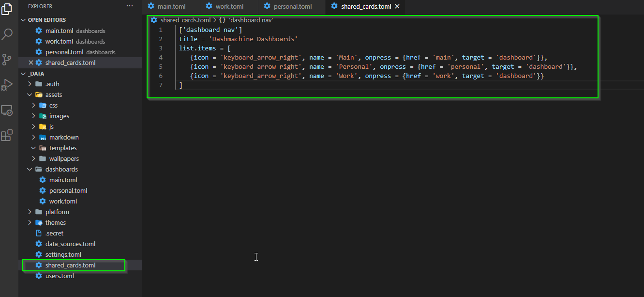Click breadcrumb shared_cards.toml segment
The image size is (644, 297).
coord(185,20)
